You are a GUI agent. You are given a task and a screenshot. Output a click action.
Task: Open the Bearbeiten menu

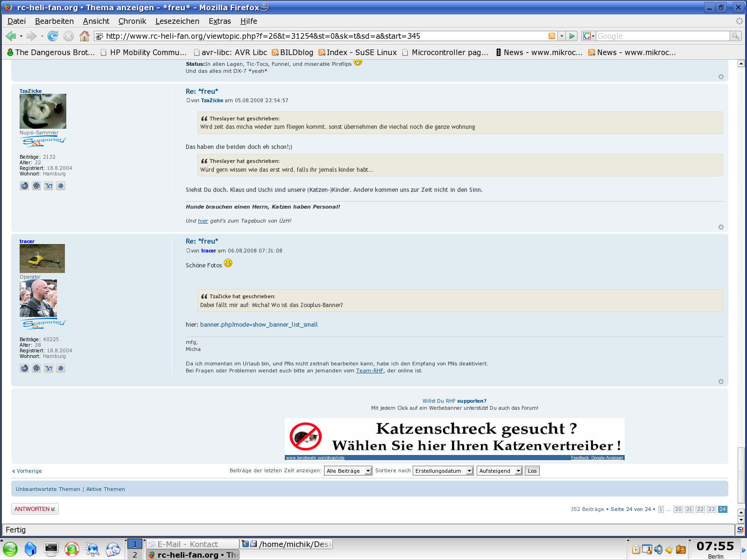(54, 21)
